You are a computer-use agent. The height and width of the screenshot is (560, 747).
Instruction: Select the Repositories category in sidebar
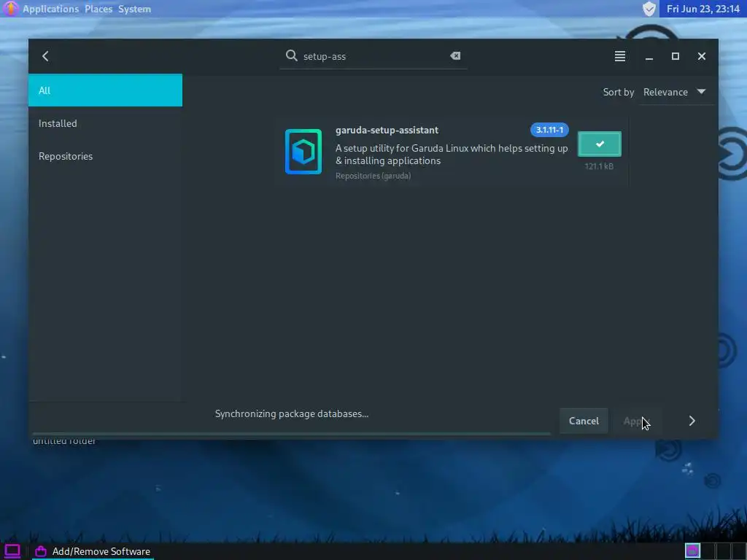pos(105,156)
